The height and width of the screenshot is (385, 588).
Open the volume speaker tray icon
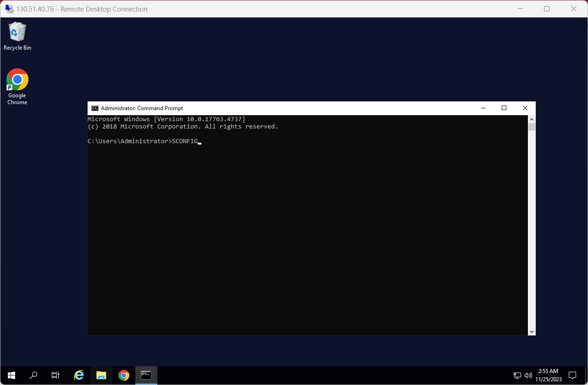[528, 375]
